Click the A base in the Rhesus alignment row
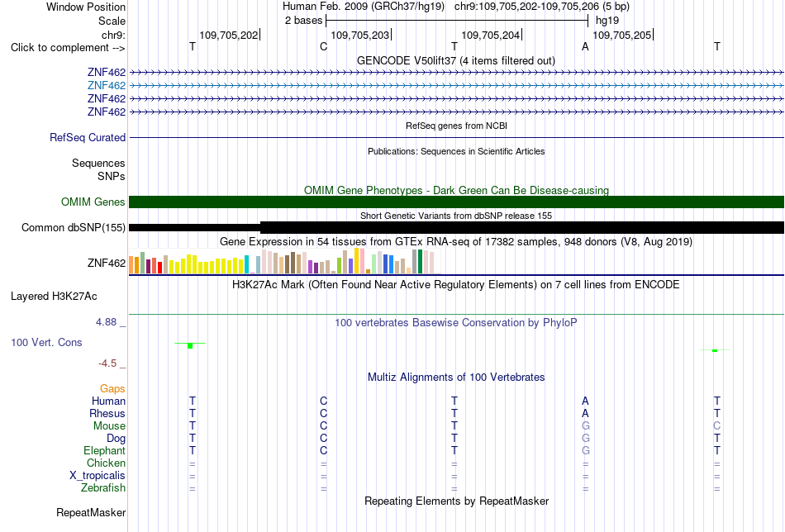Screen dimensions: 785x532 pyautogui.click(x=585, y=414)
